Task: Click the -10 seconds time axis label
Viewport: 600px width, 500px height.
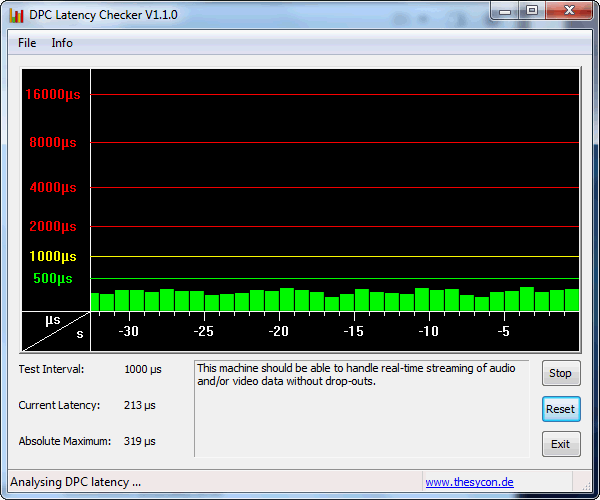Action: (x=429, y=331)
